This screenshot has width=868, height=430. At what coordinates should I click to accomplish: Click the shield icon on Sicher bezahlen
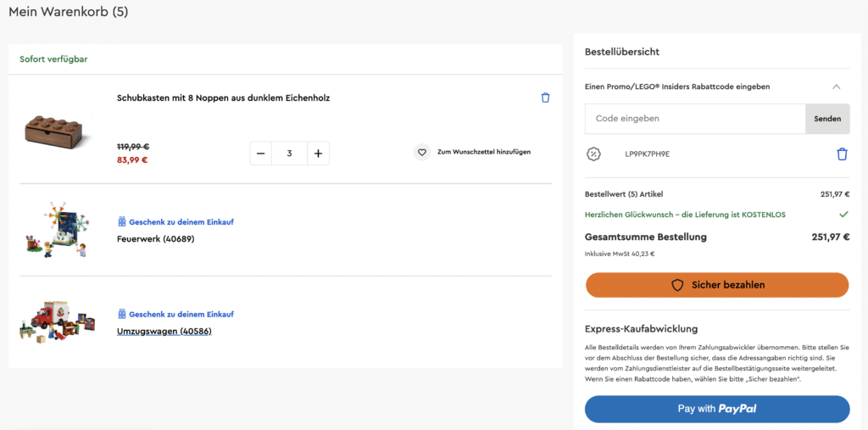tap(677, 285)
